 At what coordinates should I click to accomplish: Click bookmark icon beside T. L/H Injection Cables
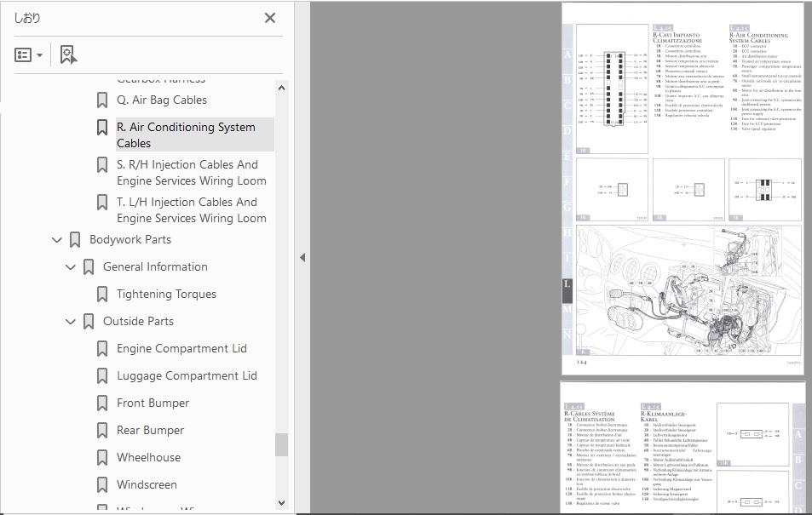102,203
